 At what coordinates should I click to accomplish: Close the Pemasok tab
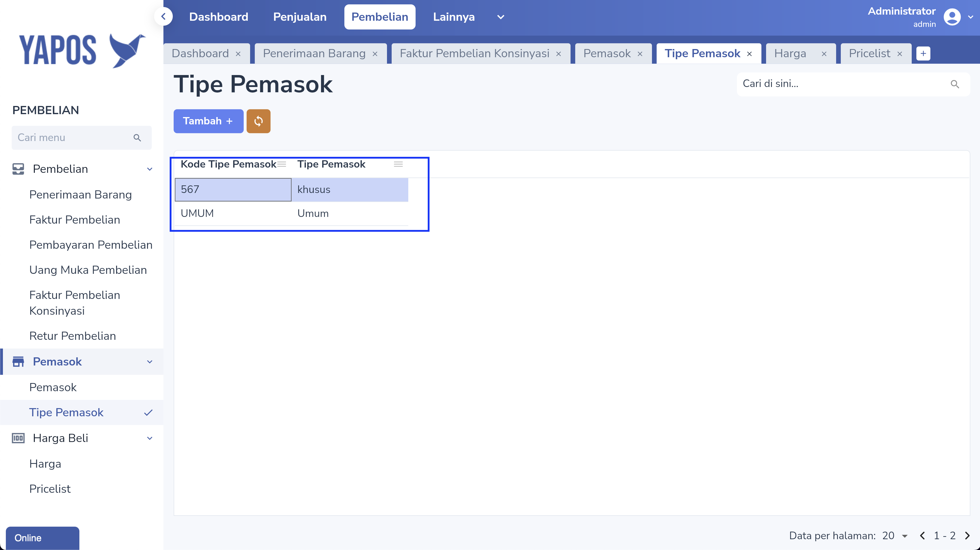click(640, 54)
